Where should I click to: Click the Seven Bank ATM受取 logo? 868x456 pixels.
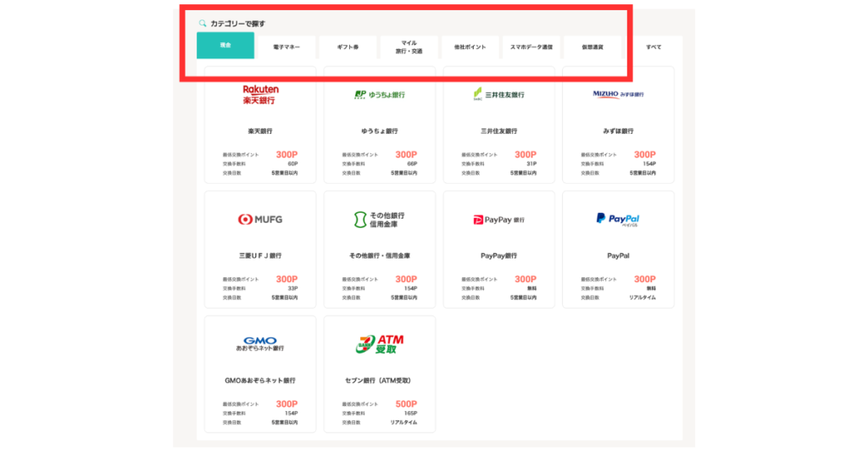tap(379, 344)
